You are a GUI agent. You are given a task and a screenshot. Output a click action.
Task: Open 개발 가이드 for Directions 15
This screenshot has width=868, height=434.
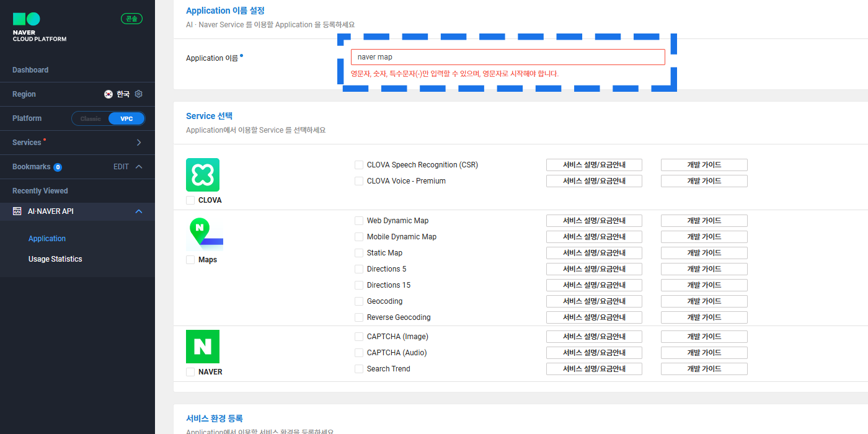pos(704,285)
